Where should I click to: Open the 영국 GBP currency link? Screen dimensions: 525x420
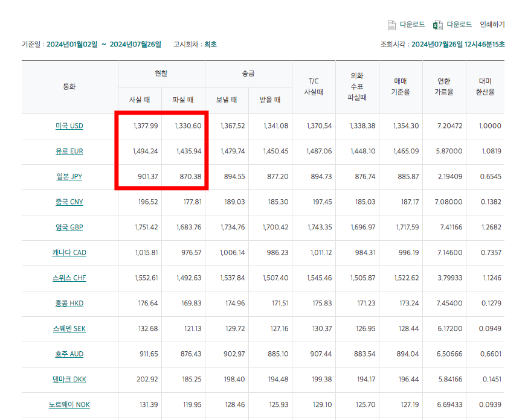(69, 227)
